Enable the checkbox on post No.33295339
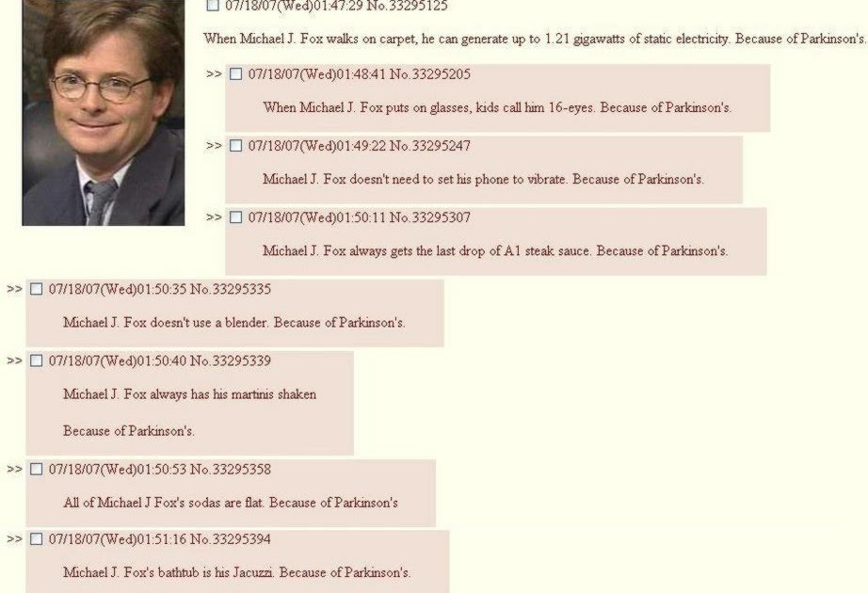 [x=36, y=361]
